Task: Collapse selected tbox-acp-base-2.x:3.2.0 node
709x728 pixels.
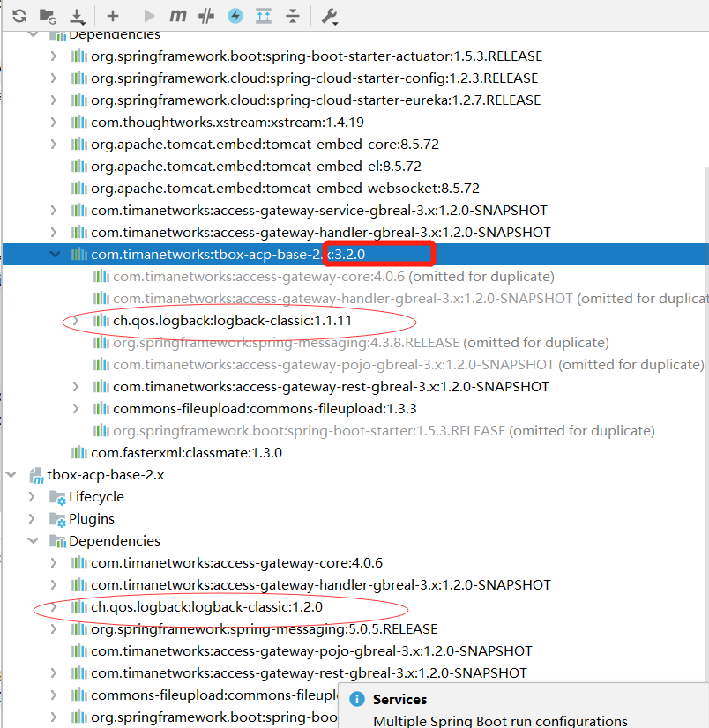Action: 55,255
